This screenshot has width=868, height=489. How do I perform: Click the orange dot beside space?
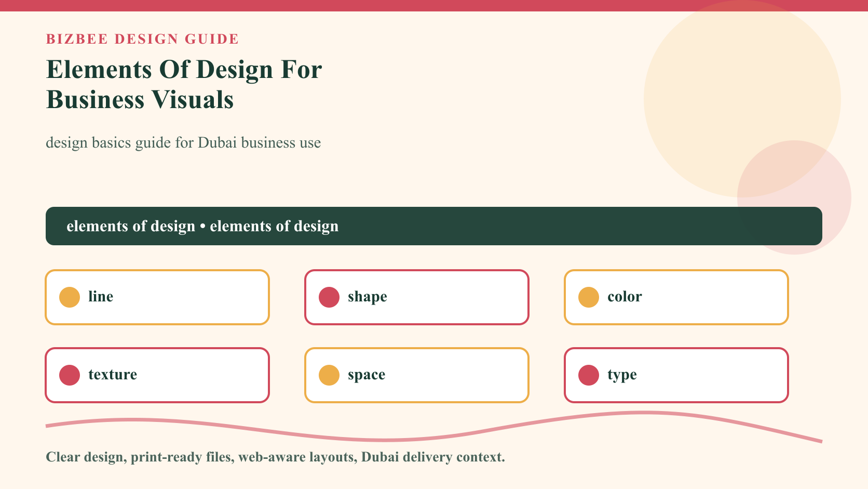point(329,375)
